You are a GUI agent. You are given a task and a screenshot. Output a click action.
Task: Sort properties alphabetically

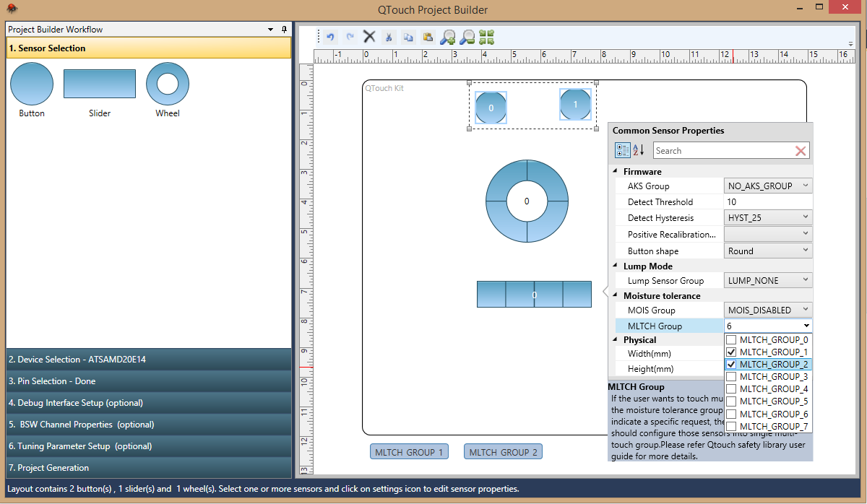[639, 150]
